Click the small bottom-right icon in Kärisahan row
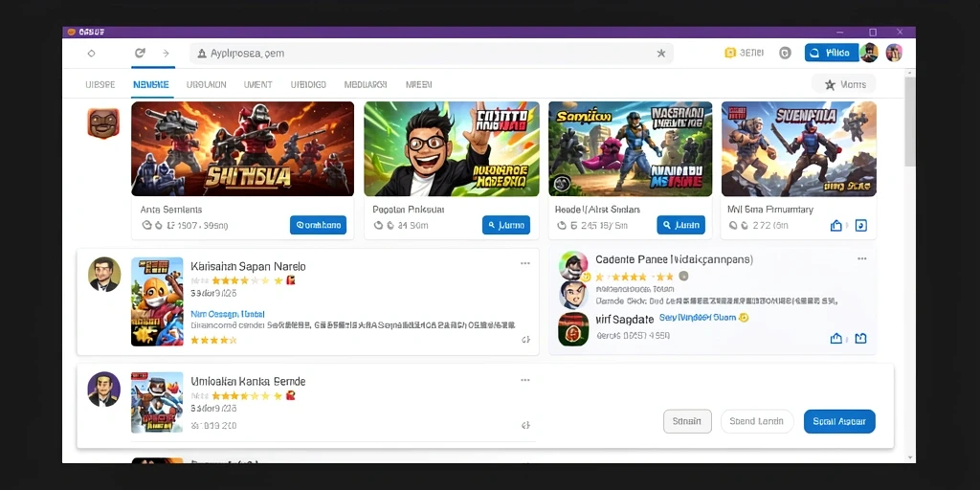This screenshot has width=980, height=490. click(525, 340)
